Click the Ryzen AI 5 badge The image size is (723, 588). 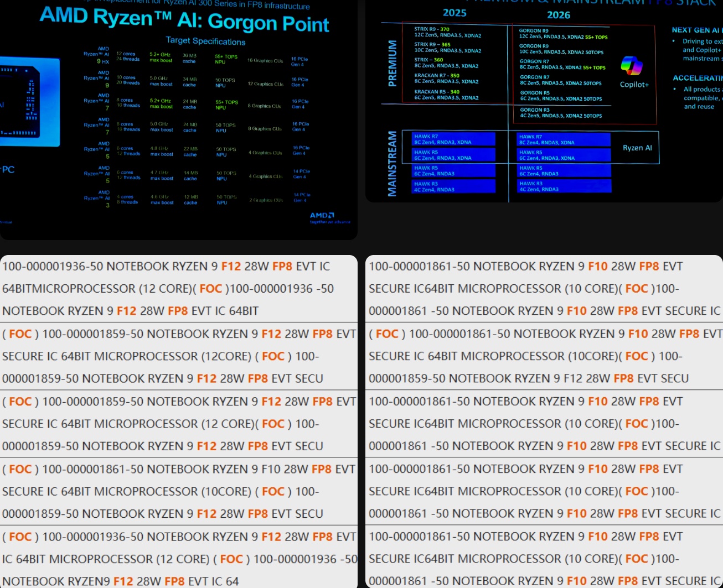99,150
